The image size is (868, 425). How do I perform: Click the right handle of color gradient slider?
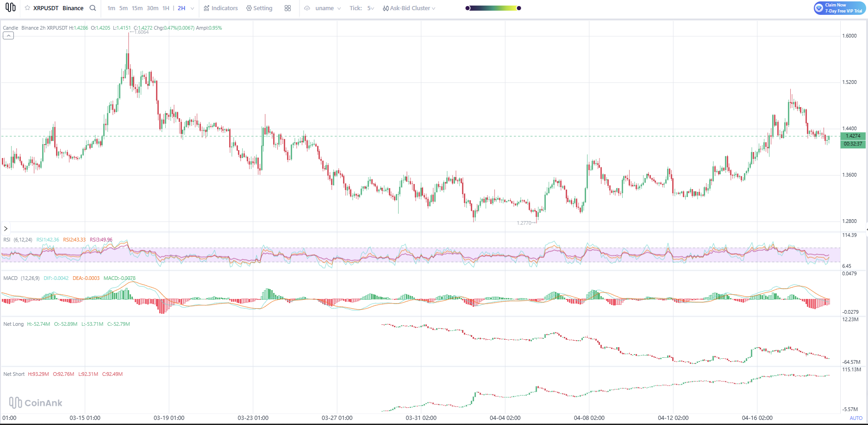click(x=519, y=8)
